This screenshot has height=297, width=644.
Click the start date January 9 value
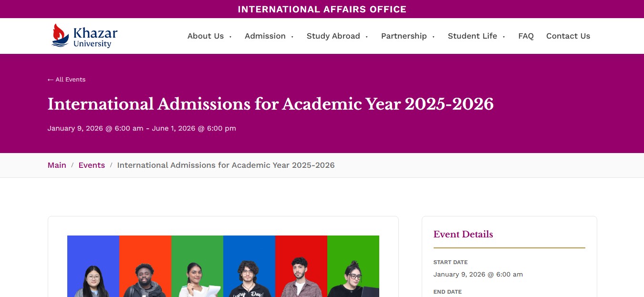coord(478,274)
